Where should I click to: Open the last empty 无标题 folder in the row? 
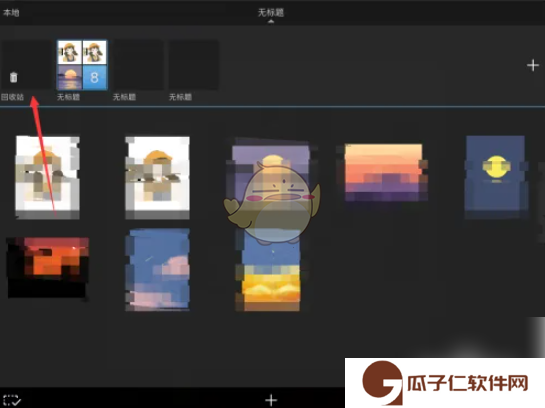pyautogui.click(x=194, y=65)
